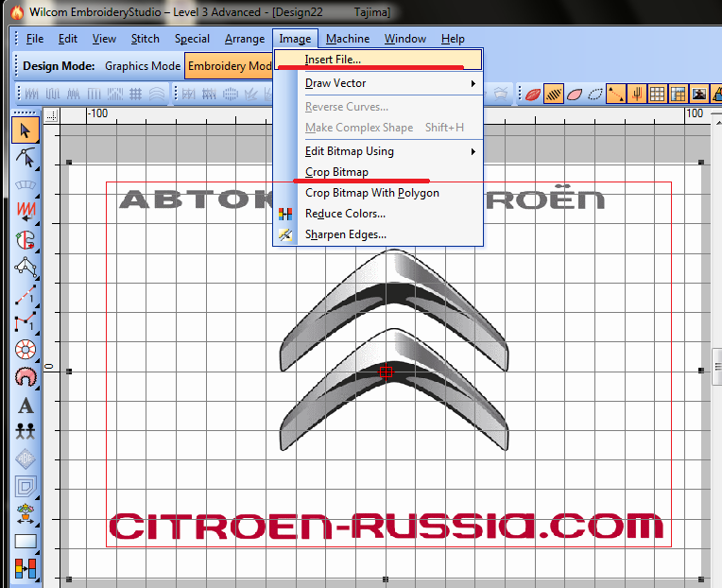The width and height of the screenshot is (722, 588).
Task: Choose the Lettering tool with letter A
Action: coord(26,406)
